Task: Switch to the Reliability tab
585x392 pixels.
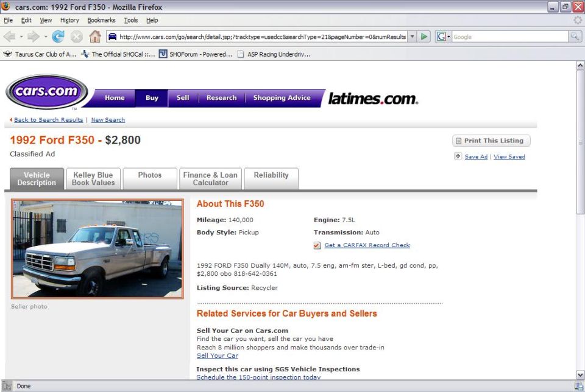Action: (x=271, y=179)
